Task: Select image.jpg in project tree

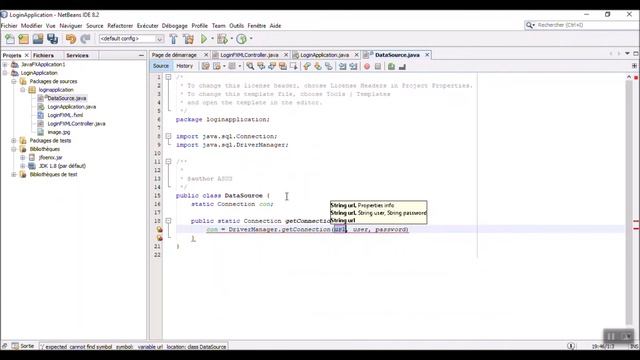Action: 59,132
